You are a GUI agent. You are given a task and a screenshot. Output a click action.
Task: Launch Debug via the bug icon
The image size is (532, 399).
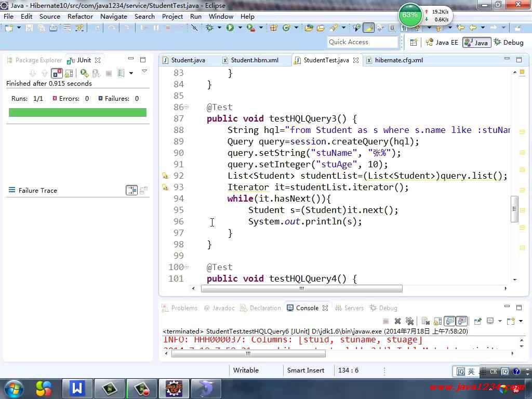pyautogui.click(x=210, y=28)
